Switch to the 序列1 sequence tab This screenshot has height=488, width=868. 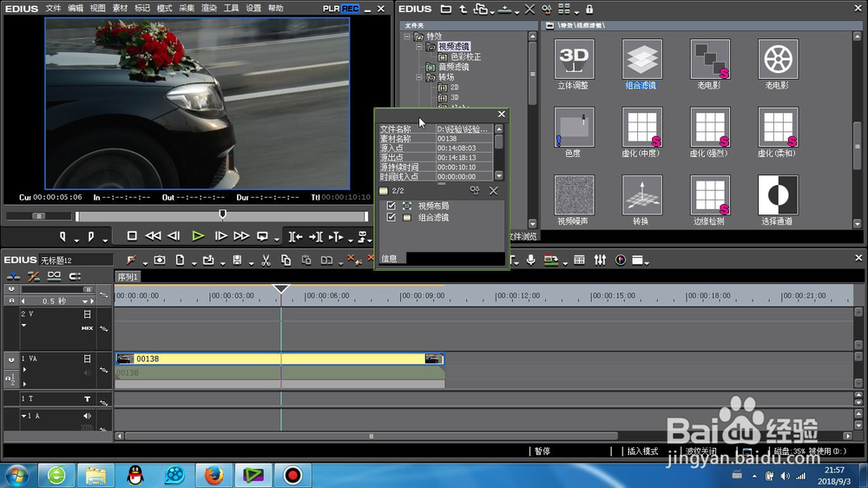click(128, 277)
